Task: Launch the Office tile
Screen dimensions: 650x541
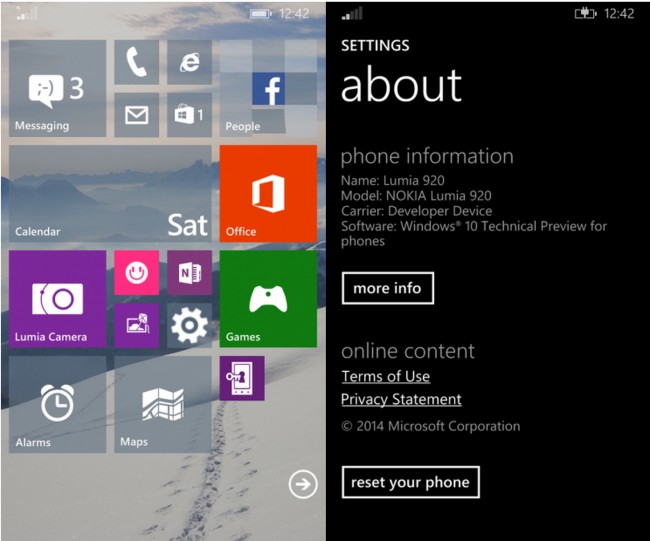Action: tap(268, 194)
